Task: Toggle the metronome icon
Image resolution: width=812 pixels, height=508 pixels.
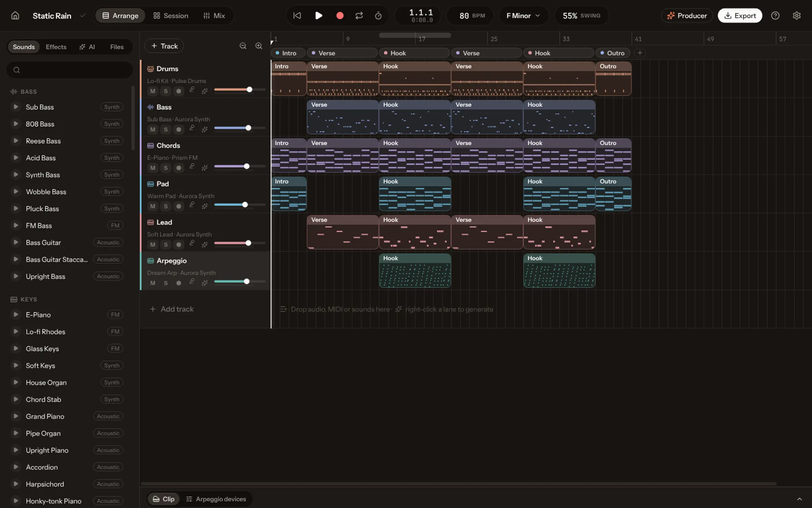Action: click(378, 16)
